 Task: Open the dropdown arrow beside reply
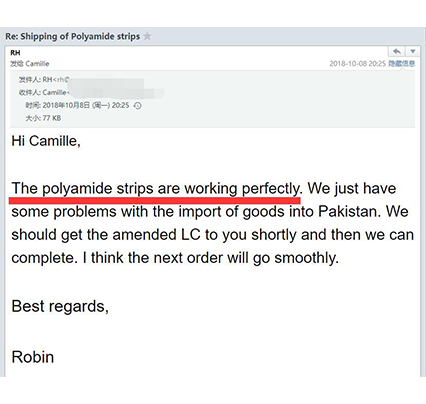pos(413,51)
